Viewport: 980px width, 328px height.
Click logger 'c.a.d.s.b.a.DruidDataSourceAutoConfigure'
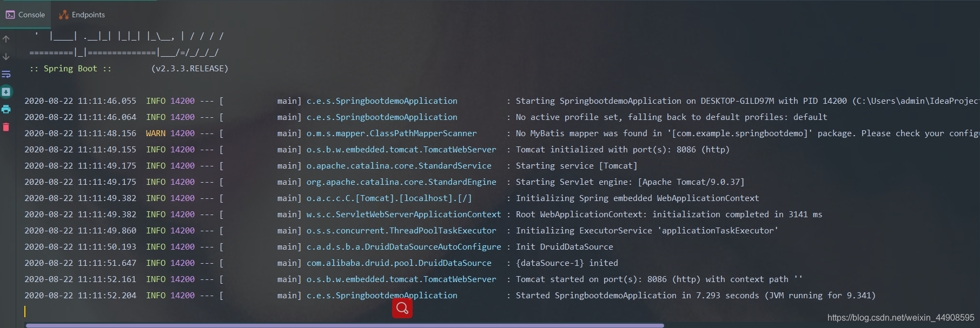pyautogui.click(x=404, y=247)
